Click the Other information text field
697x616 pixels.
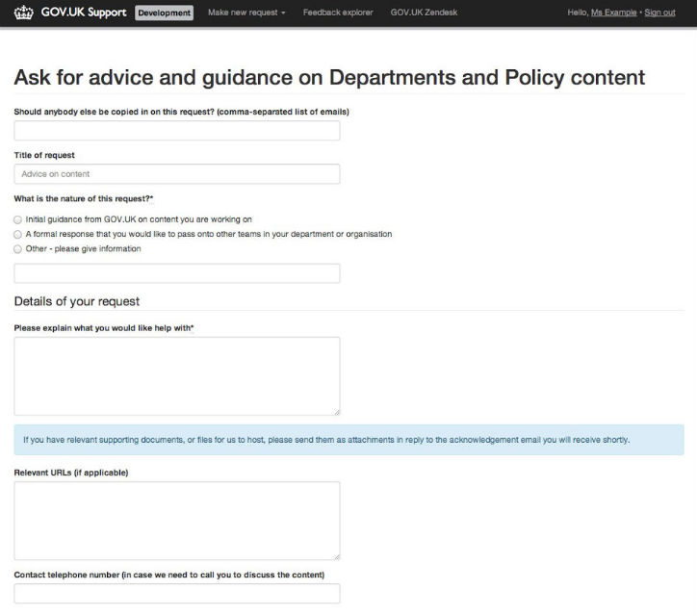click(177, 273)
